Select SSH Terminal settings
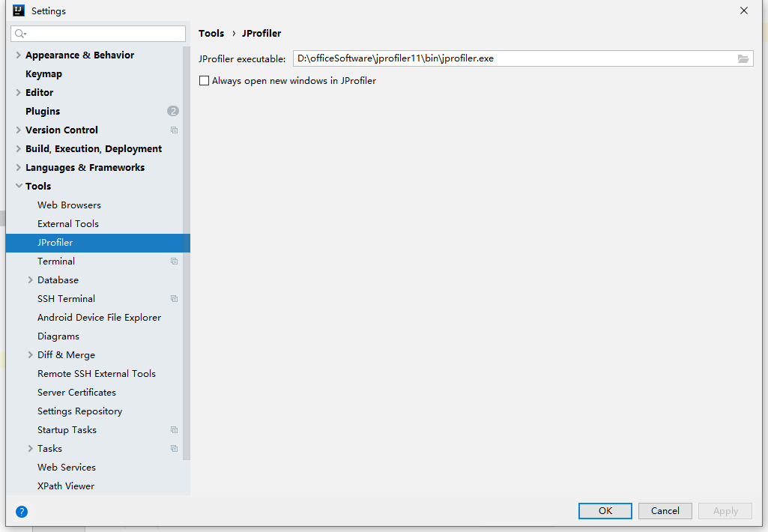Viewport: 768px width, 532px height. click(66, 299)
